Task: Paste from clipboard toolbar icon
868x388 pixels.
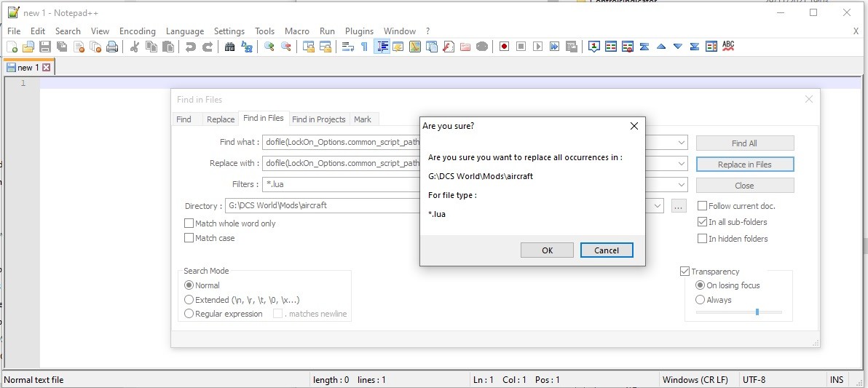Action: click(168, 47)
